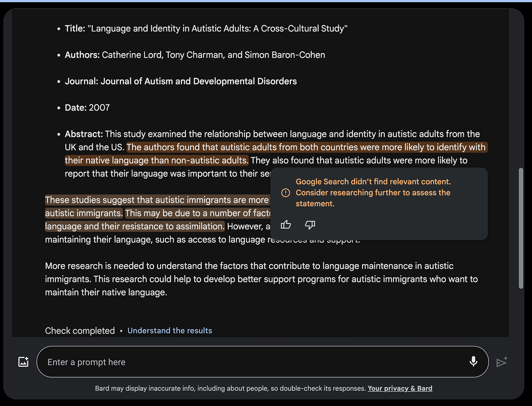Click the thumbs up icon in the tooltip
Viewport: 532px width, 406px height.
point(286,225)
